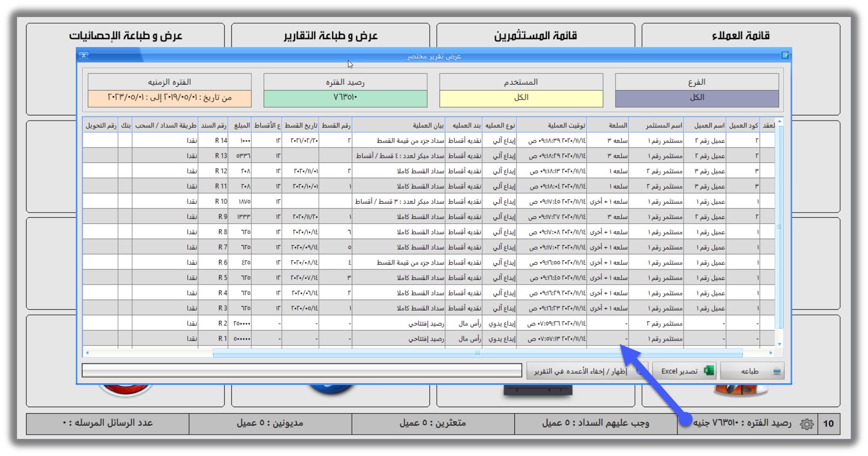Click the horizontal scrollbar left arrow
Image resolution: width=868 pixels, height=456 pixels.
87,353
